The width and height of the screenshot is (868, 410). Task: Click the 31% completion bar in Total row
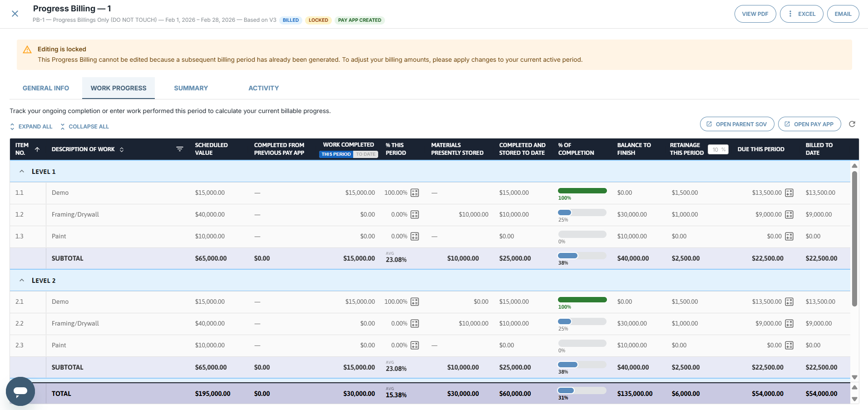[x=582, y=390]
